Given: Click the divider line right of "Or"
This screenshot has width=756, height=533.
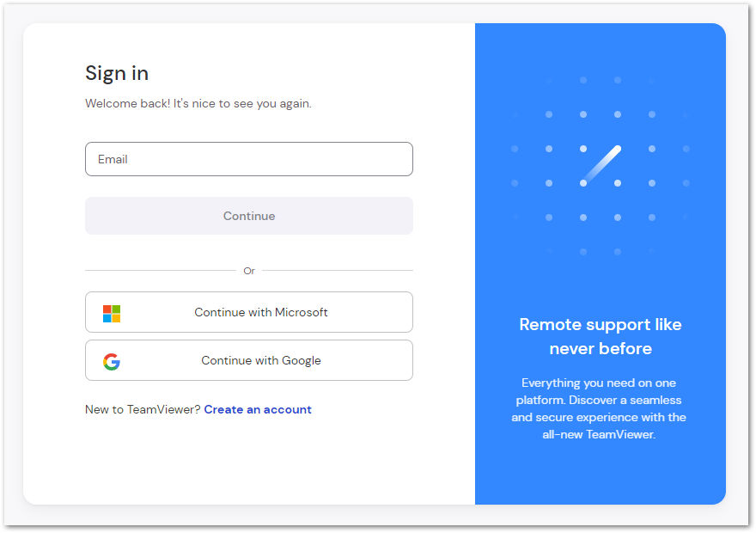Looking at the screenshot, I should click(x=337, y=271).
